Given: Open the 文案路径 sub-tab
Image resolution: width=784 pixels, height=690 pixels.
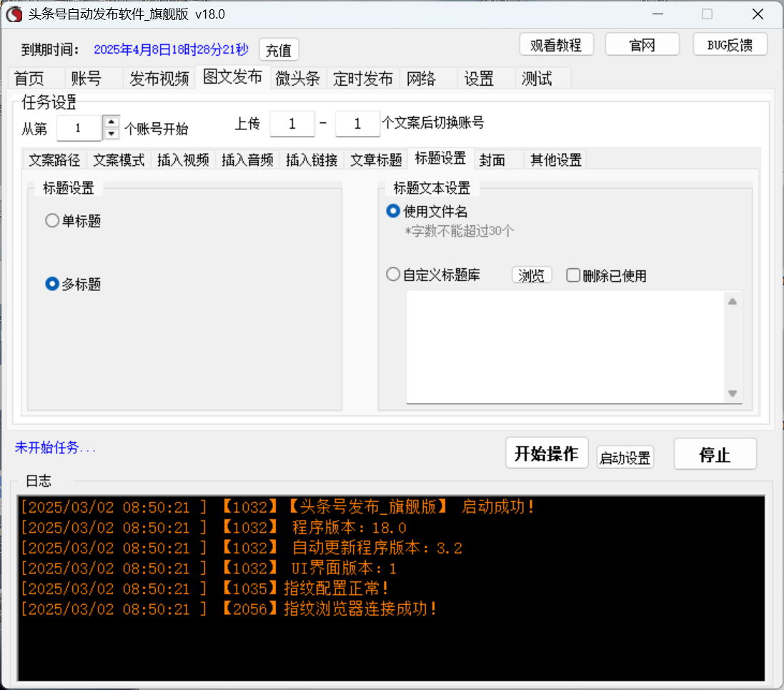Looking at the screenshot, I should tap(54, 160).
